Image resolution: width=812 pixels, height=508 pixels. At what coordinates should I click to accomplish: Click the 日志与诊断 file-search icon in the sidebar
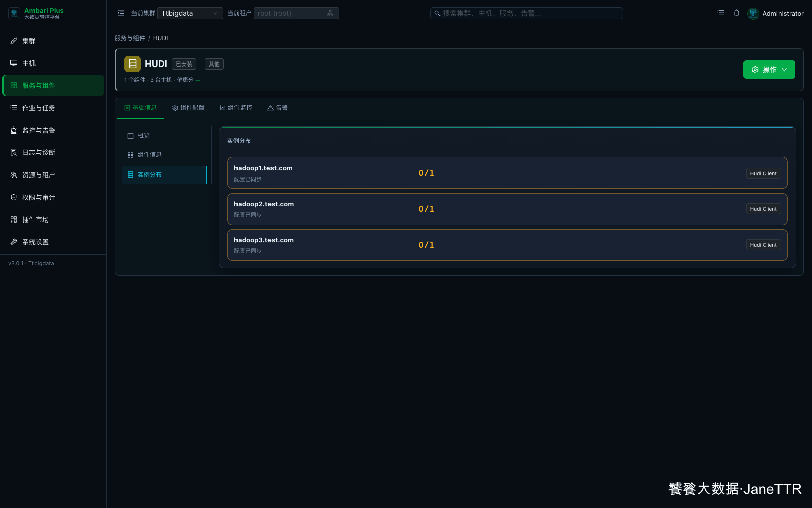tap(14, 152)
